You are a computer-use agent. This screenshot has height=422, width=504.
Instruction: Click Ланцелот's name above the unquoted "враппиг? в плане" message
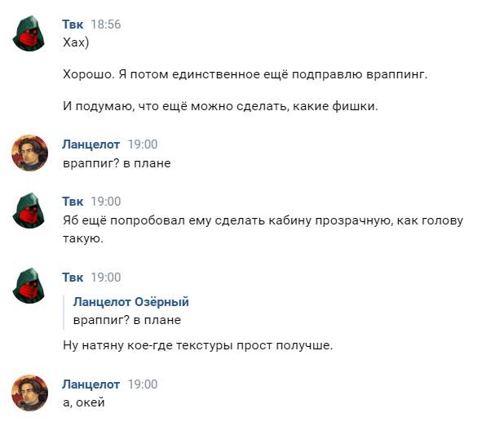(91, 144)
